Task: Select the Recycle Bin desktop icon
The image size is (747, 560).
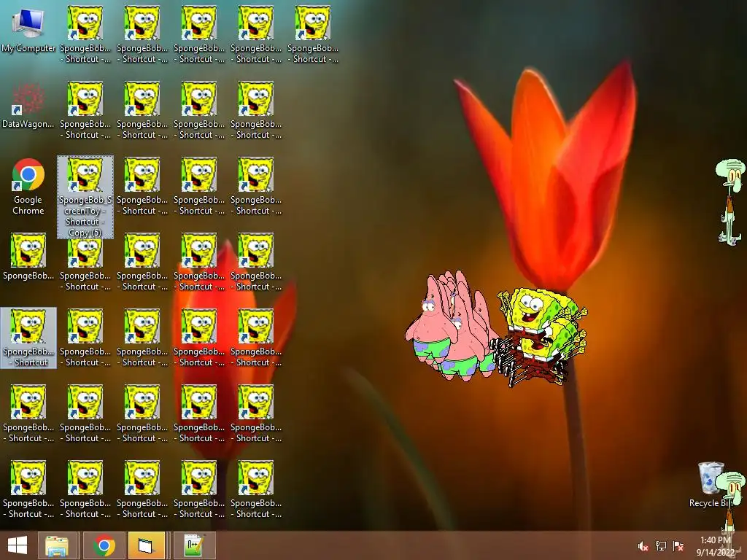Action: 711,484
